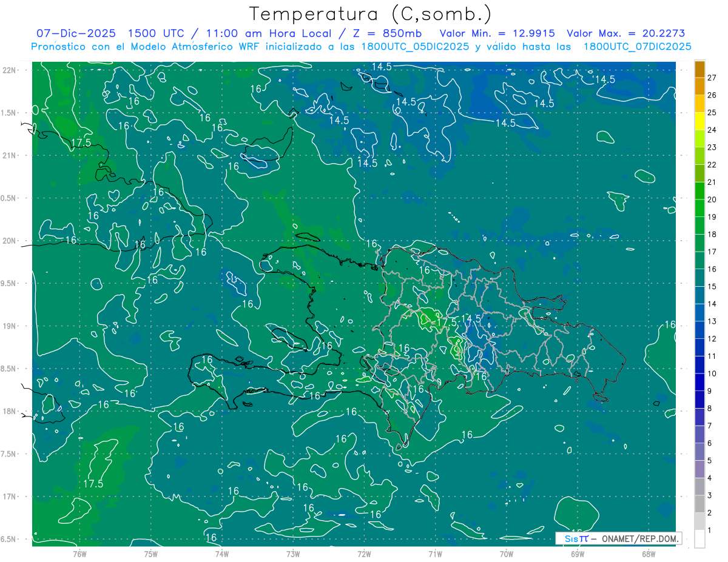Select the 'Z = 850mb' level text
Screen dimensions: 728x562
pos(388,33)
